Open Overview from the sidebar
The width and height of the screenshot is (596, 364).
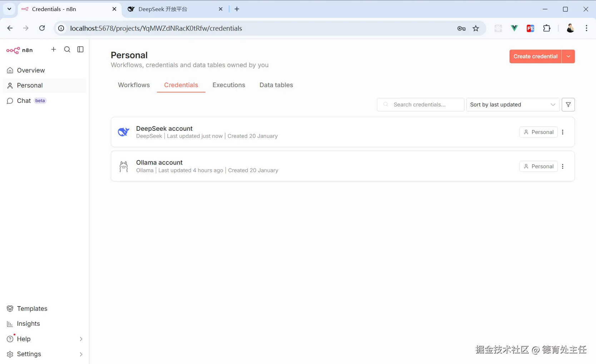coord(45,70)
